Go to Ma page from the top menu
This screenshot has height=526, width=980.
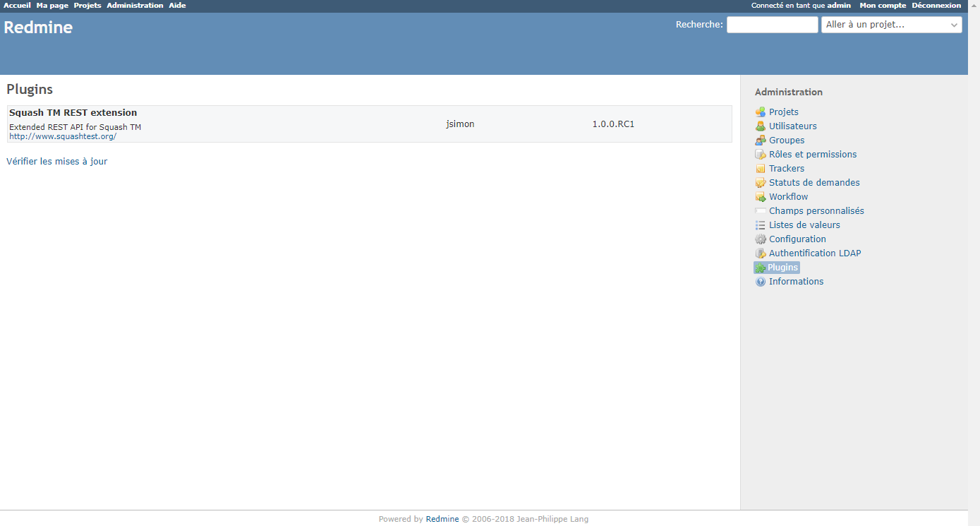pyautogui.click(x=52, y=5)
